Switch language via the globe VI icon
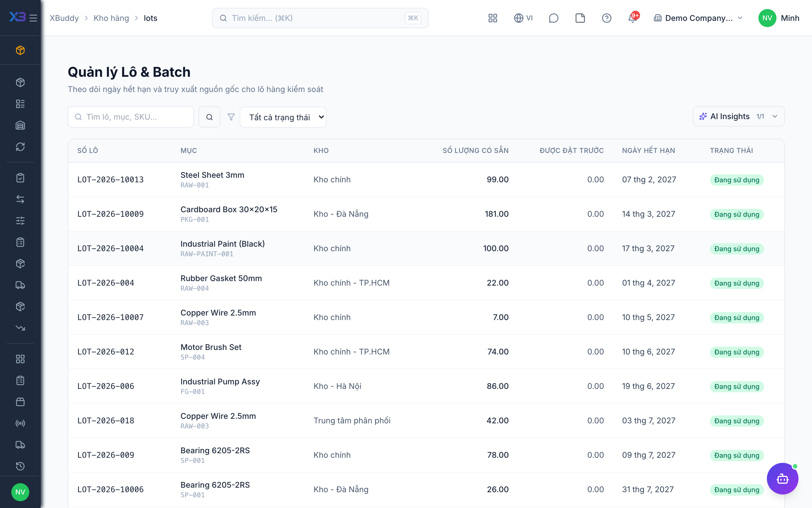This screenshot has height=508, width=812. (523, 18)
